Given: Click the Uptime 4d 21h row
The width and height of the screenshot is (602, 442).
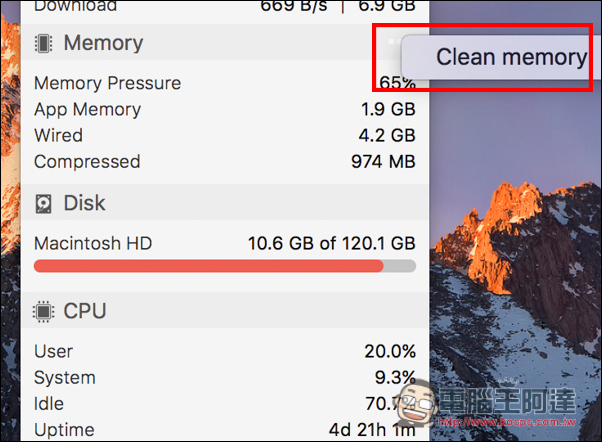Looking at the screenshot, I should [x=225, y=430].
